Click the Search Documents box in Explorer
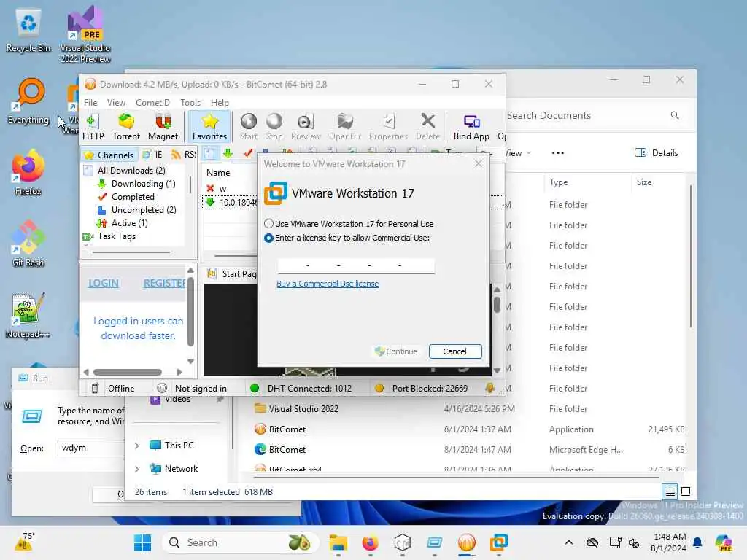The height and width of the screenshot is (560, 747). [587, 115]
